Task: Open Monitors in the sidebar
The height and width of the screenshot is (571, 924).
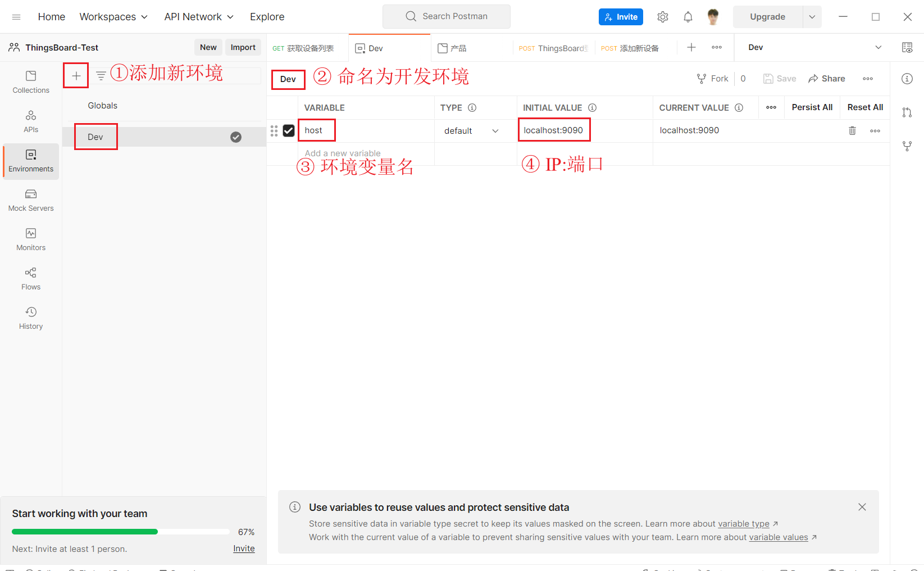Action: pos(31,240)
